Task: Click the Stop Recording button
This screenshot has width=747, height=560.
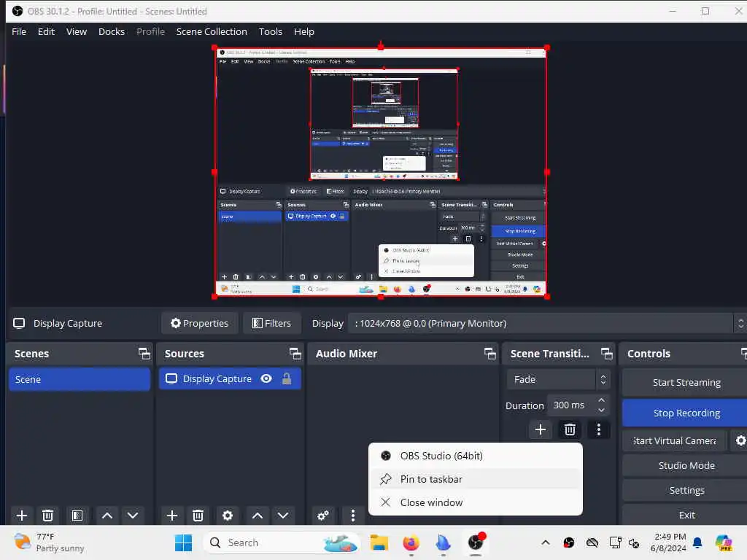Action: 686,413
